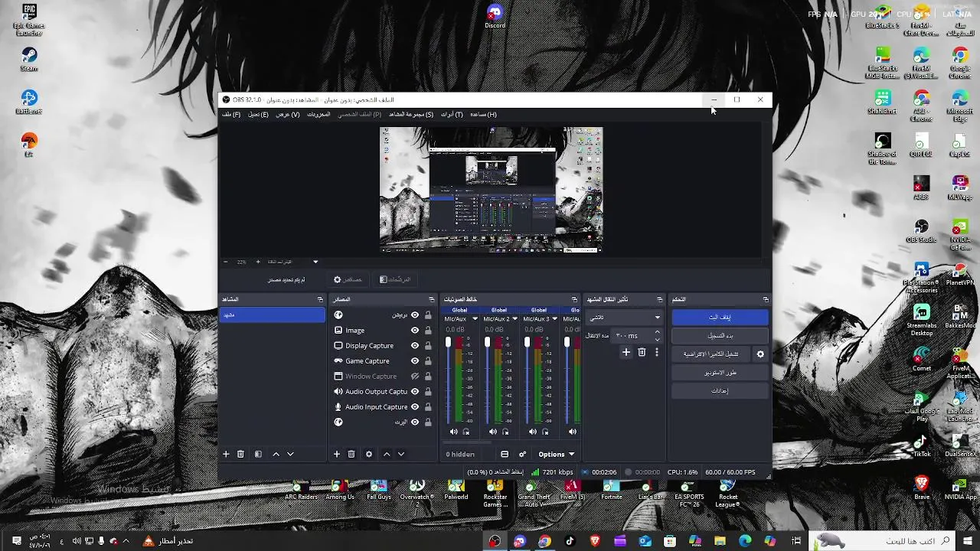This screenshot has width=980, height=551.
Task: Hide the Image source
Action: [415, 330]
